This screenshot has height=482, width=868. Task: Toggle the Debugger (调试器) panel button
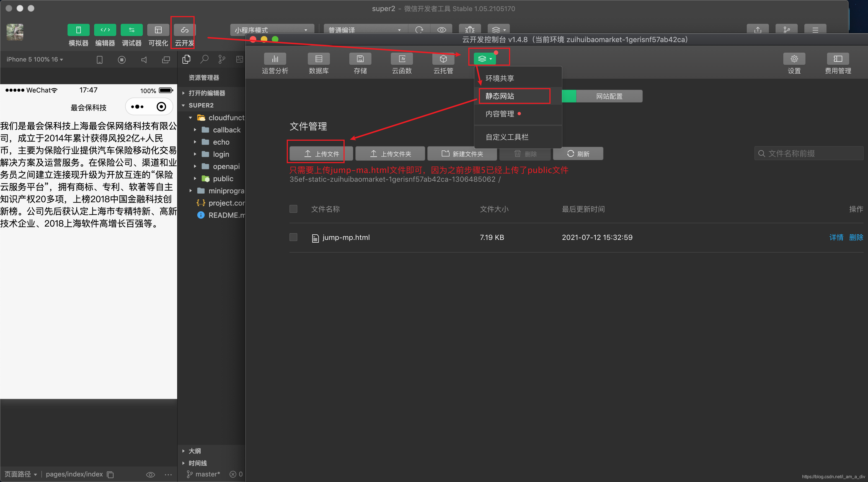click(131, 30)
